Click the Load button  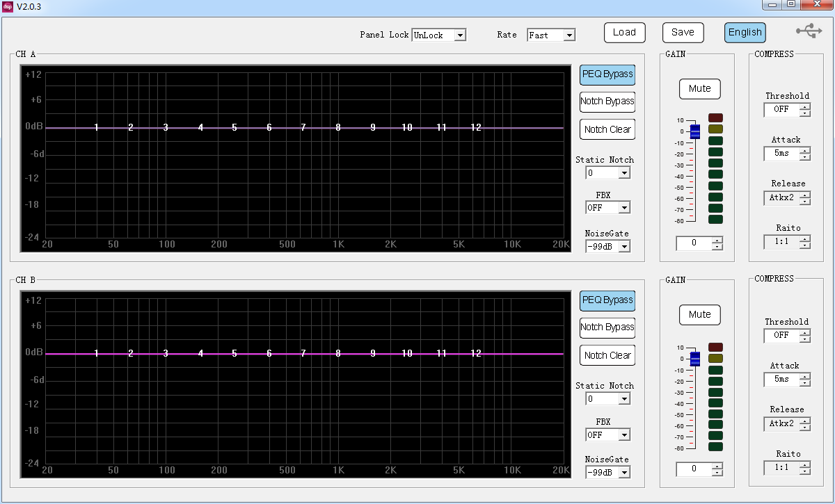[624, 33]
